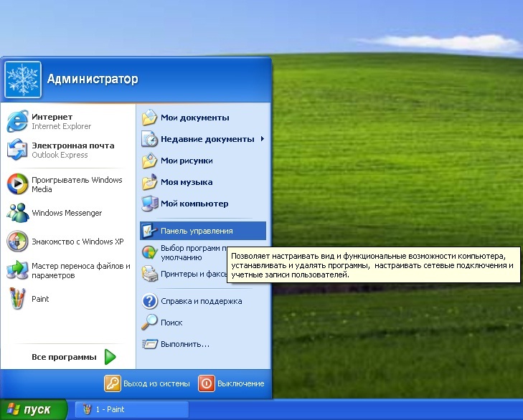Screen dimensions: 523x420
Task: Open Интернет menu entry
Action: (69, 121)
